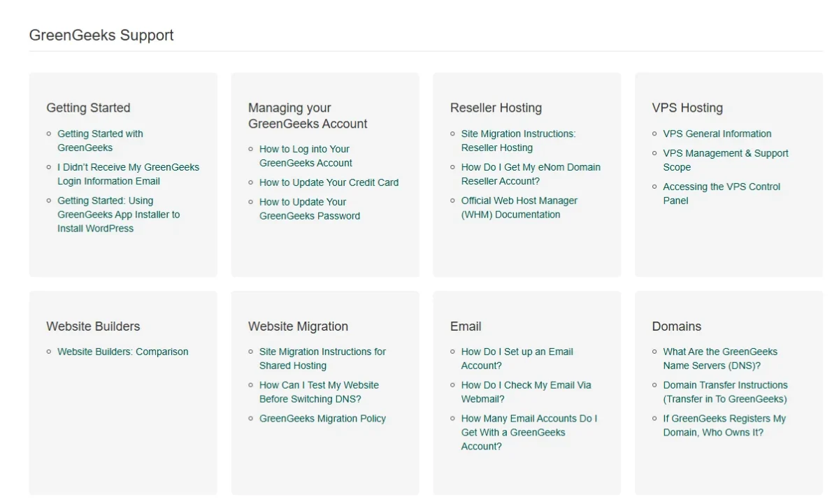Open VPS General Information article
Screen dimensions: 839x504
click(717, 134)
